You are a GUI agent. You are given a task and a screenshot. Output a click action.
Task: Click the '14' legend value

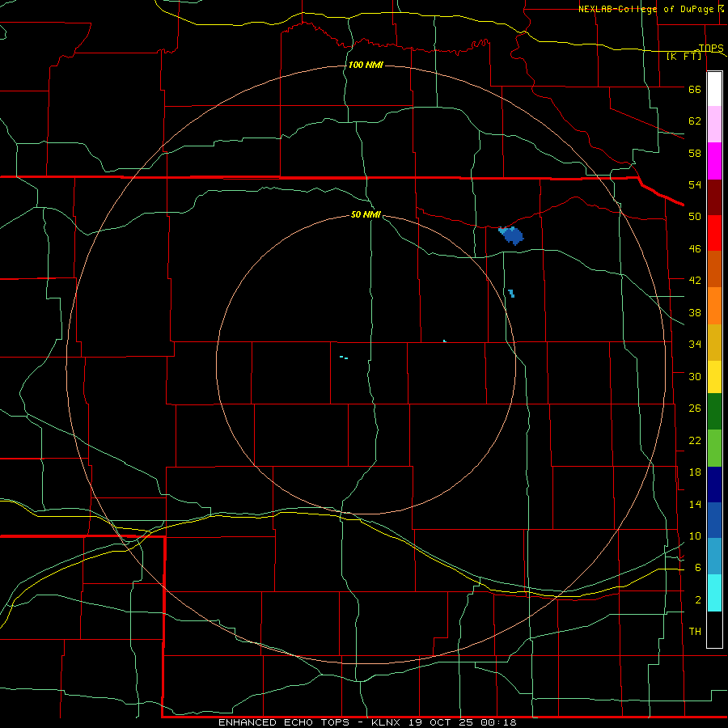pos(695,504)
